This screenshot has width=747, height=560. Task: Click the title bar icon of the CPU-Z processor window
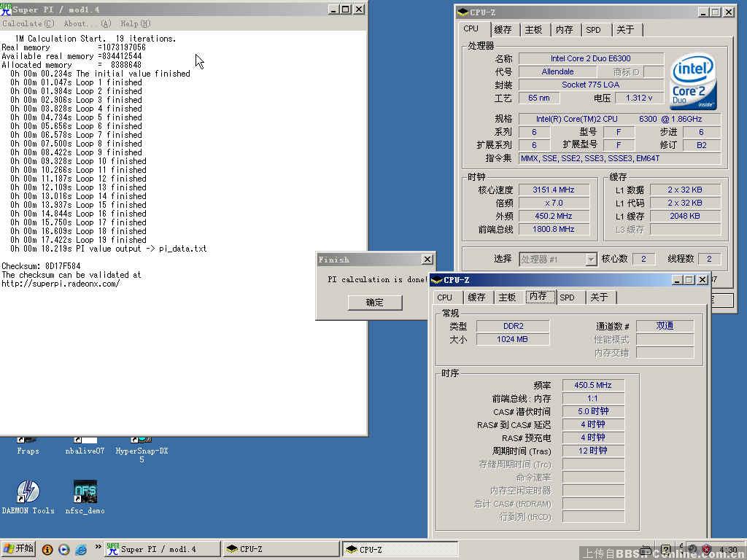[462, 12]
